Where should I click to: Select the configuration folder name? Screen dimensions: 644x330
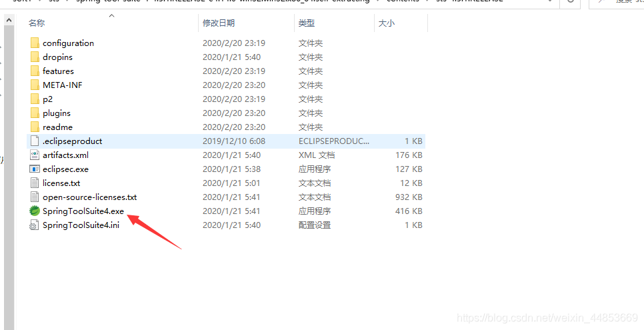point(68,43)
